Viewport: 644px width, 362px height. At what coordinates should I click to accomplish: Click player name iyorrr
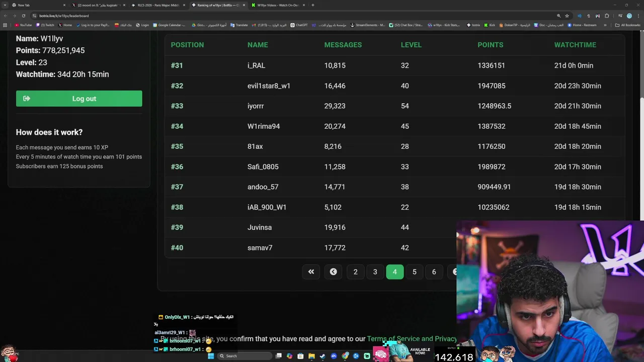coord(256,106)
